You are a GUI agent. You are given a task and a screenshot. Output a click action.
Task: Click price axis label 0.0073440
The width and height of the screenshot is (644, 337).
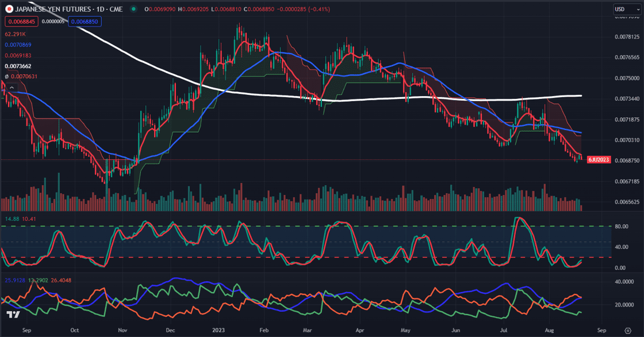(x=627, y=99)
